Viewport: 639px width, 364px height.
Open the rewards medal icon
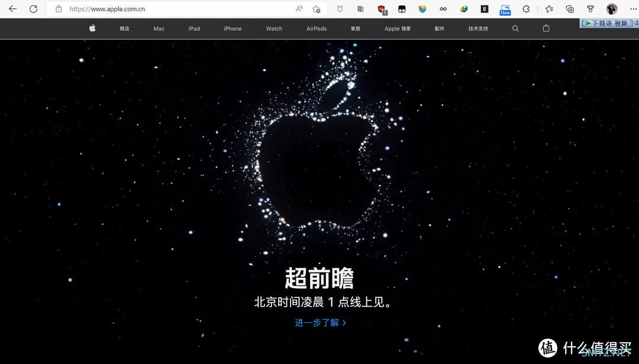click(590, 9)
